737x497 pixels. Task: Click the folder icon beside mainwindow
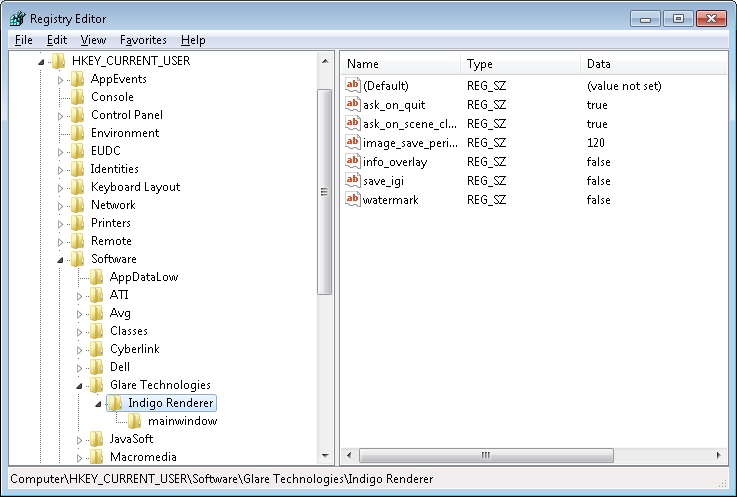pyautogui.click(x=134, y=421)
